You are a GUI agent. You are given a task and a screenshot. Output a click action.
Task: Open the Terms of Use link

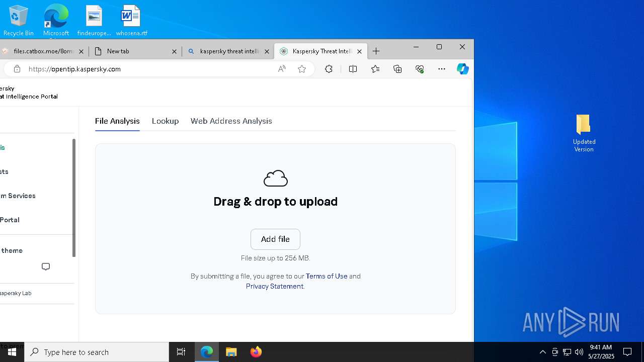327,276
